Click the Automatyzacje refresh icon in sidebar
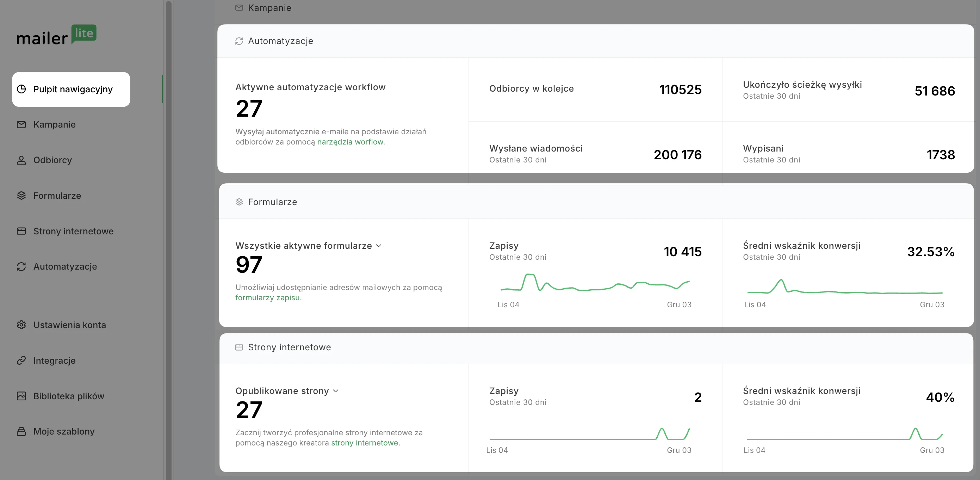This screenshot has width=980, height=480. tap(21, 266)
